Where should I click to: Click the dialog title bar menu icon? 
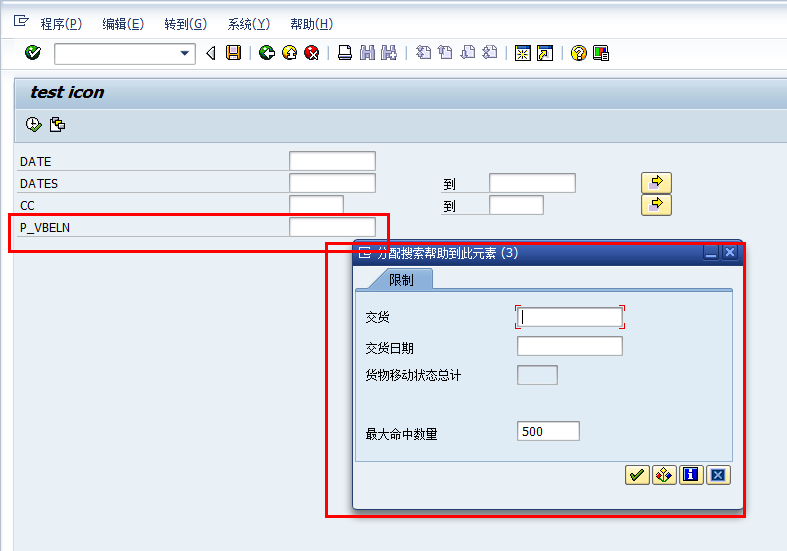(x=365, y=252)
